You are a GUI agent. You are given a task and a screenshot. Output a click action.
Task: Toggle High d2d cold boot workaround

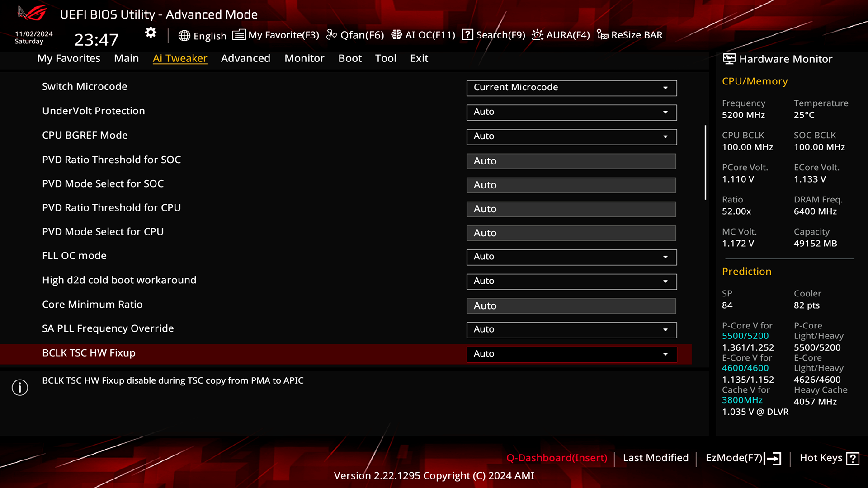pyautogui.click(x=571, y=281)
